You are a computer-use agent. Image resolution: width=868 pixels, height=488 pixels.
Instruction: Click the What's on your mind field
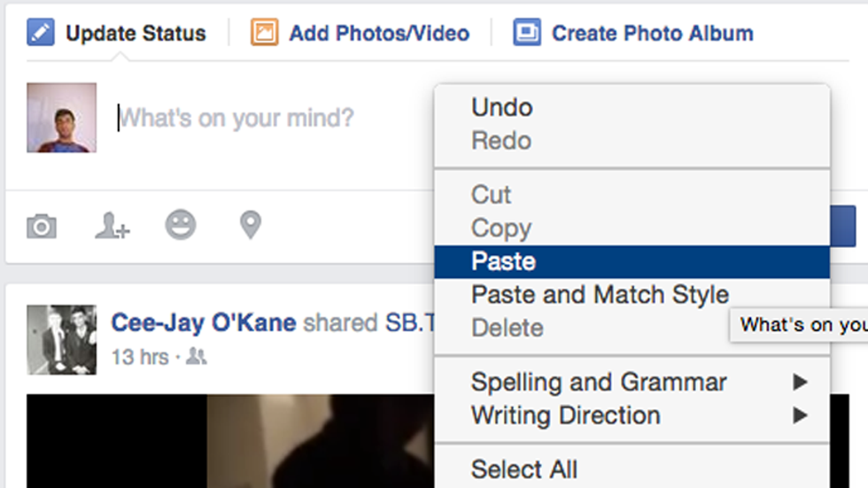tap(266, 118)
